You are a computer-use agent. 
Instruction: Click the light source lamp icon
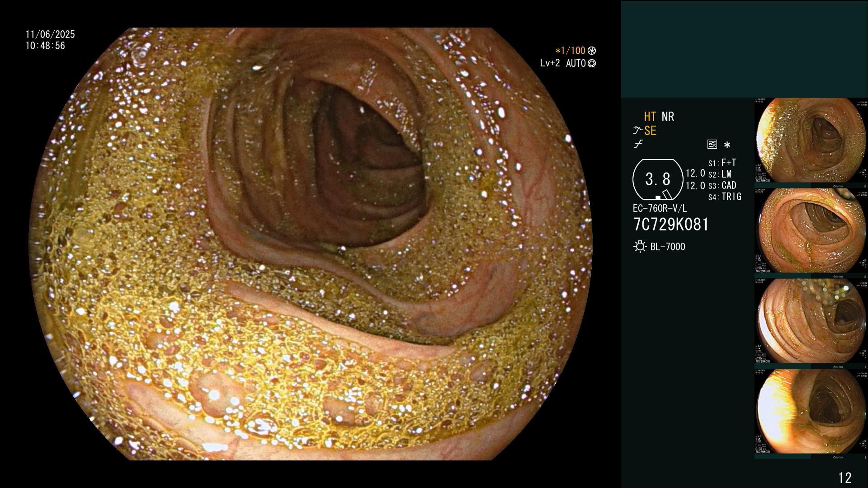coord(640,247)
